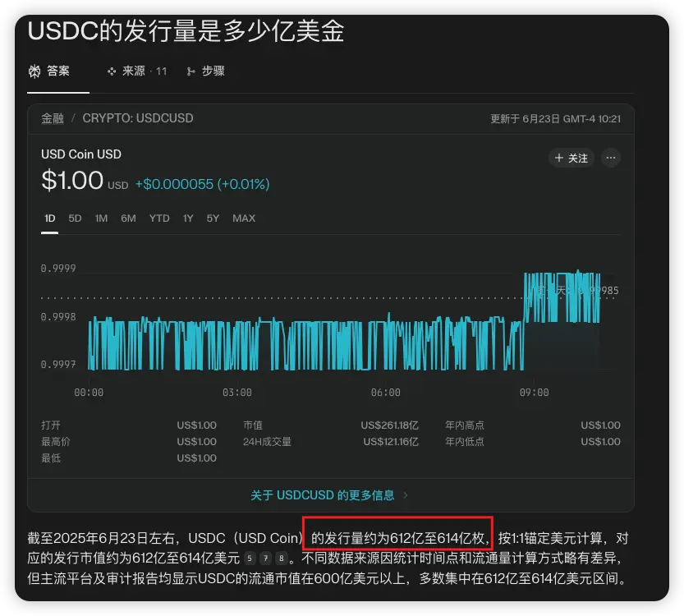684x616 pixels.
Task: Click the 03:00 chart time marker
Action: pyautogui.click(x=236, y=393)
